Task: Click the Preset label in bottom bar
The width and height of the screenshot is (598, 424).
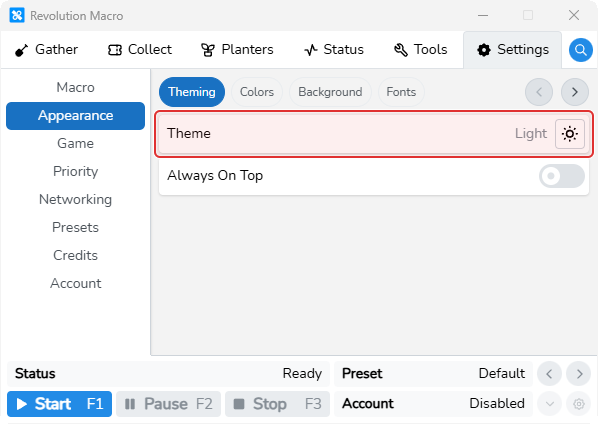Action: pos(362,374)
